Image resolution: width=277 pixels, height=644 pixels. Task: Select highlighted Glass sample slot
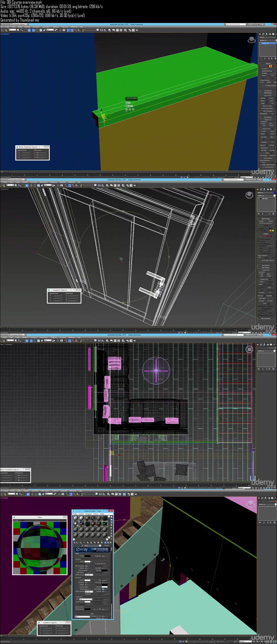[x=105, y=524]
